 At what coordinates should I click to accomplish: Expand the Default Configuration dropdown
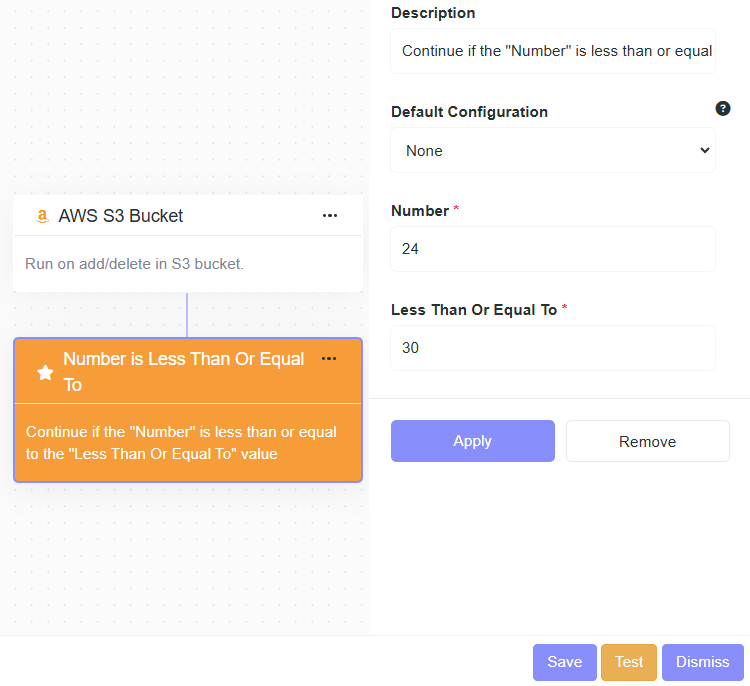[553, 151]
